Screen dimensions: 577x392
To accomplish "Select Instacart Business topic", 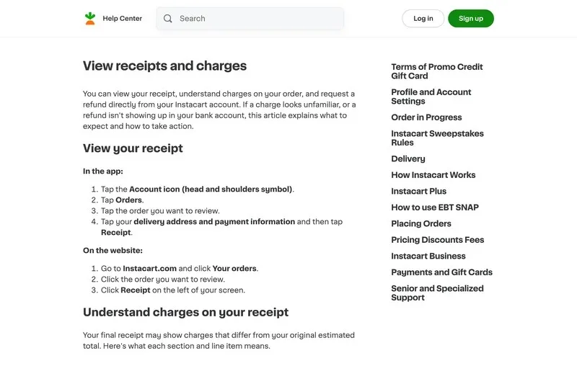I will tap(428, 256).
